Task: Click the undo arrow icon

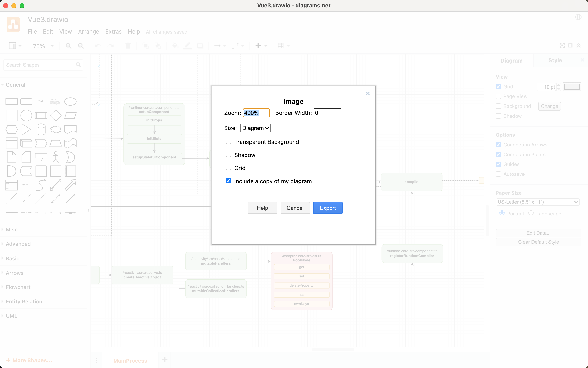Action: (x=98, y=46)
